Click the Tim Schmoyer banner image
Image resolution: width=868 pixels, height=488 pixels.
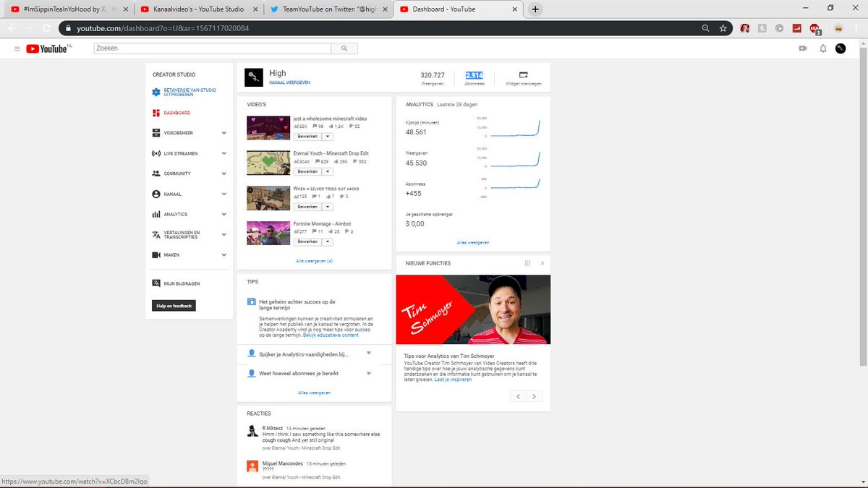coord(473,309)
